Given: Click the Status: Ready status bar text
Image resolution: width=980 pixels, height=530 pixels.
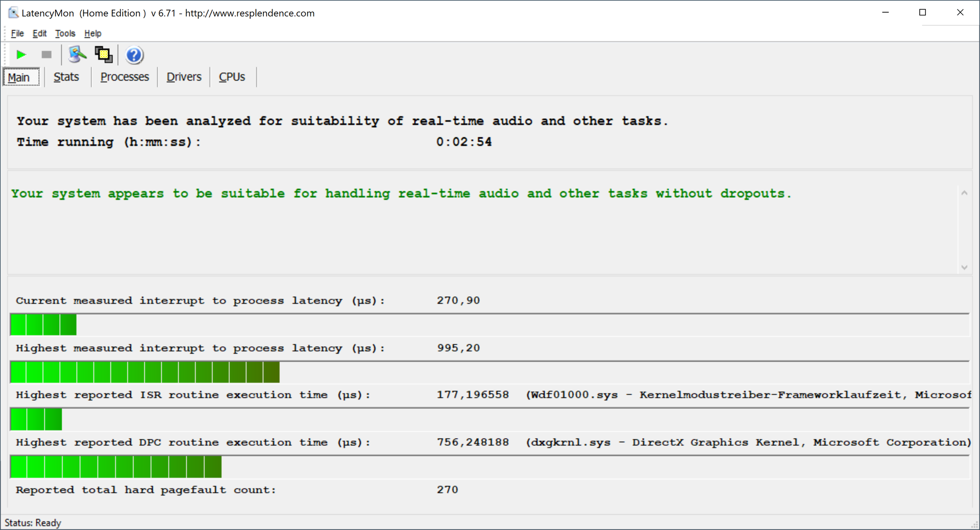Looking at the screenshot, I should (x=33, y=523).
